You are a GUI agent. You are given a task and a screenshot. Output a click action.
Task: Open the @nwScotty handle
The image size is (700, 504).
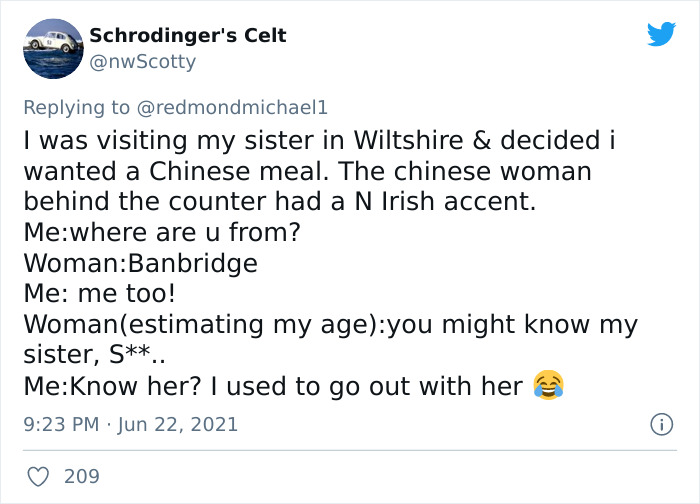[143, 62]
